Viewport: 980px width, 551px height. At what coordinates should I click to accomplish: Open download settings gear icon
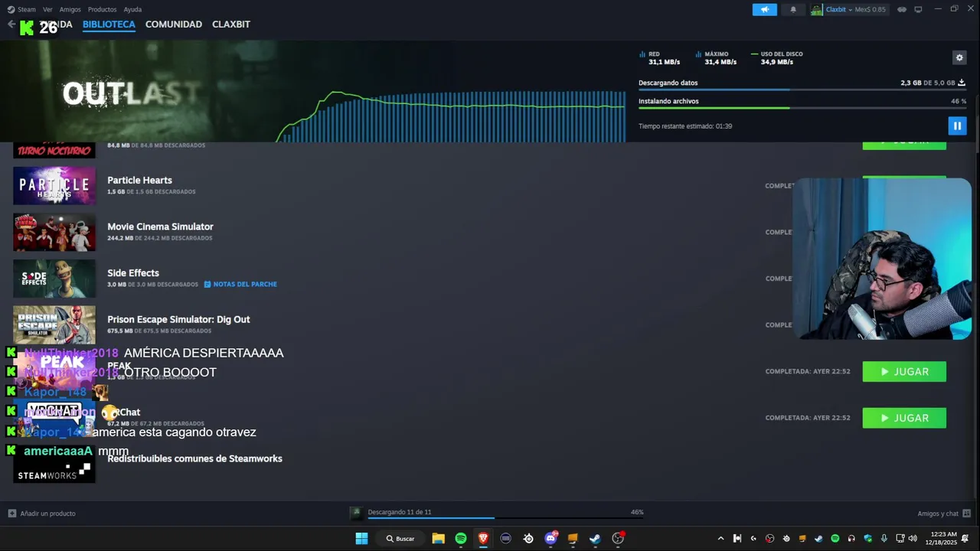pyautogui.click(x=959, y=57)
